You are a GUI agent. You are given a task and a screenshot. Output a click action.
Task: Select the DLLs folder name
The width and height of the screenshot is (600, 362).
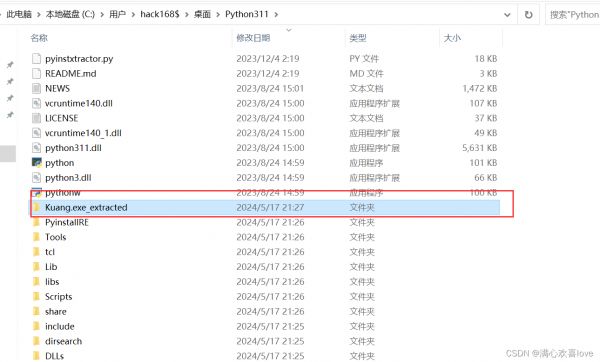pyautogui.click(x=54, y=356)
